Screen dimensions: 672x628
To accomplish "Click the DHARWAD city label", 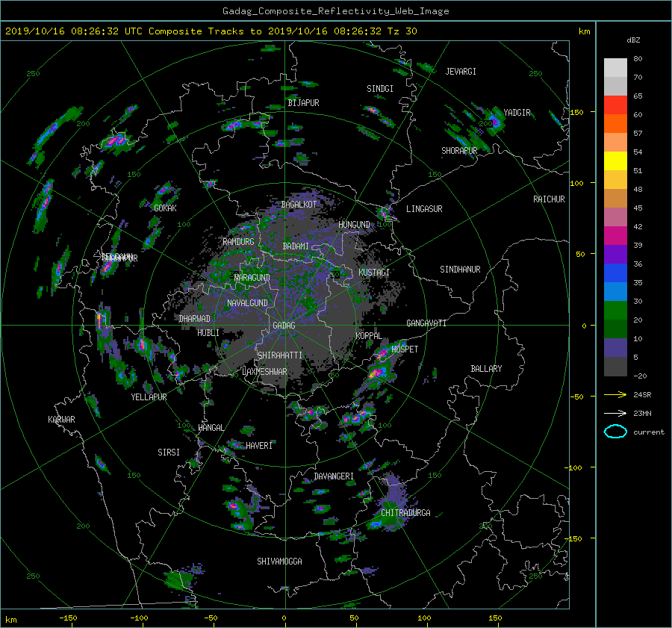I will [194, 319].
